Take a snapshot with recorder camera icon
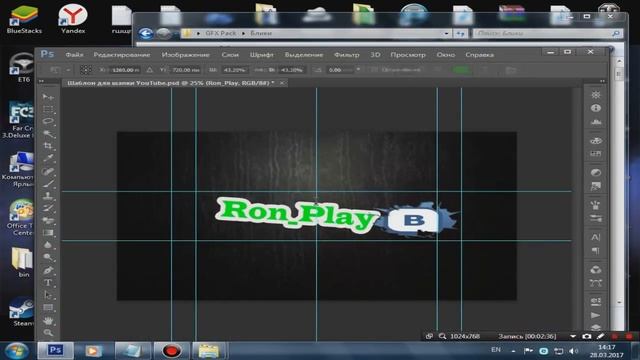The width and height of the screenshot is (640, 360). coord(587,336)
